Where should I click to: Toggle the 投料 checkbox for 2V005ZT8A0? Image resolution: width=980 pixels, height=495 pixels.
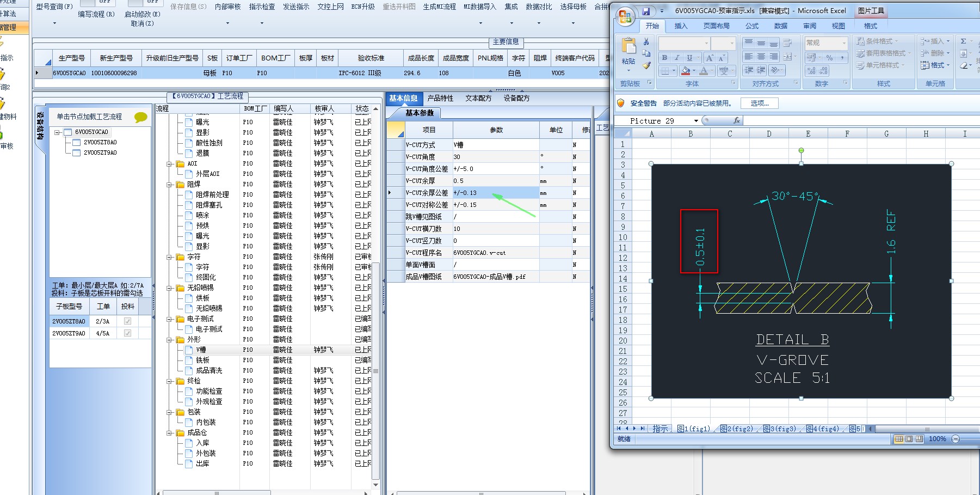point(127,321)
